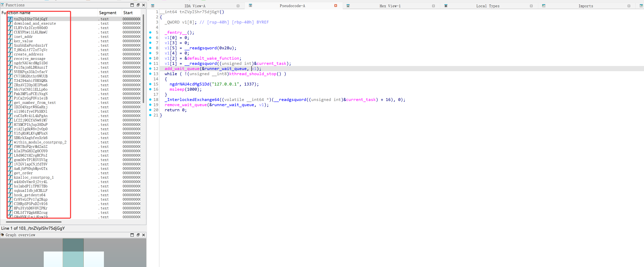644x267 pixels.
Task: Click kthread_should_stop in pseudocode
Action: tap(253, 74)
